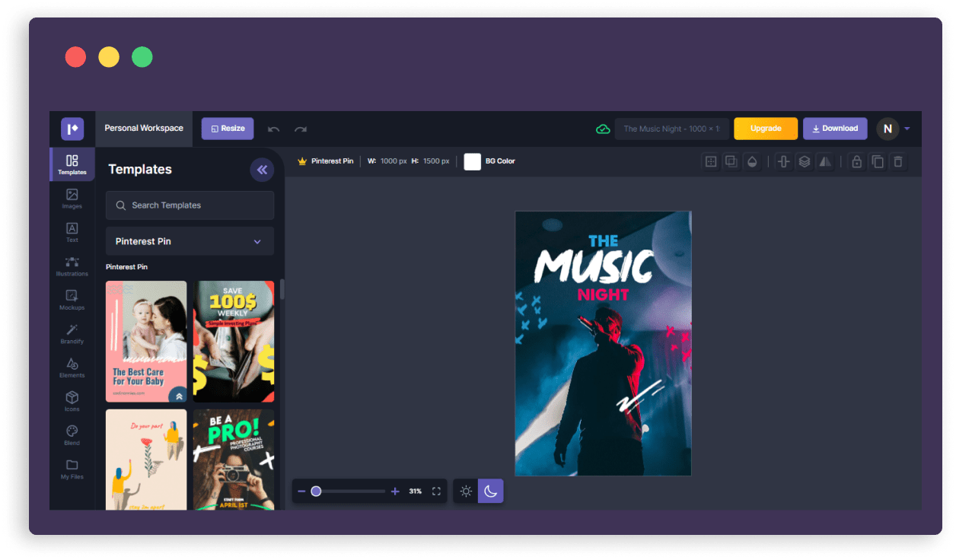This screenshot has height=560, width=956.
Task: Select the dark mode moon toggle
Action: (490, 492)
